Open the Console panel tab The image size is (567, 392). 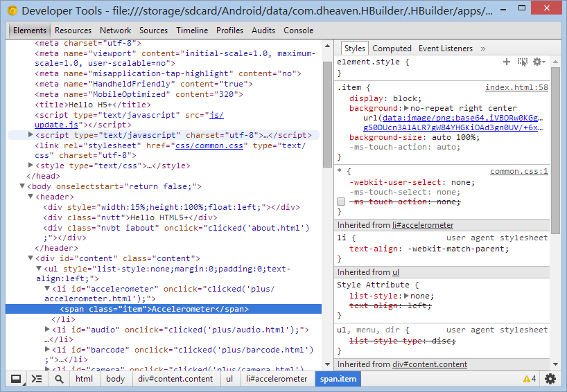pos(298,30)
